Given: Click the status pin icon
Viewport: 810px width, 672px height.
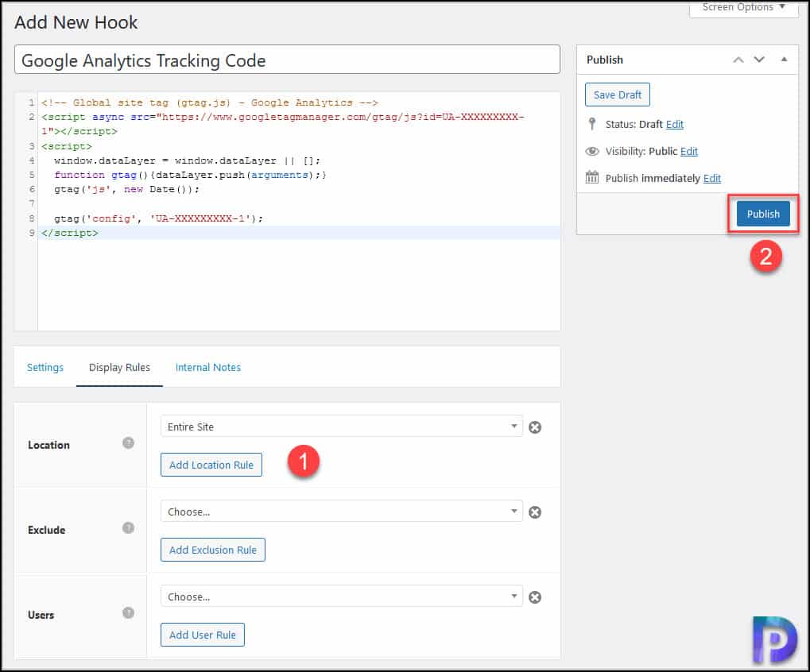Looking at the screenshot, I should (592, 124).
